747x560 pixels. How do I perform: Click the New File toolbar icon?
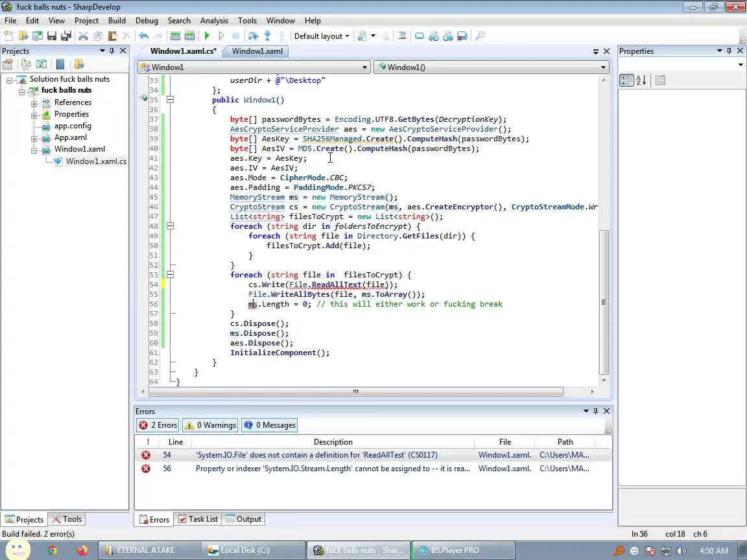pyautogui.click(x=8, y=36)
